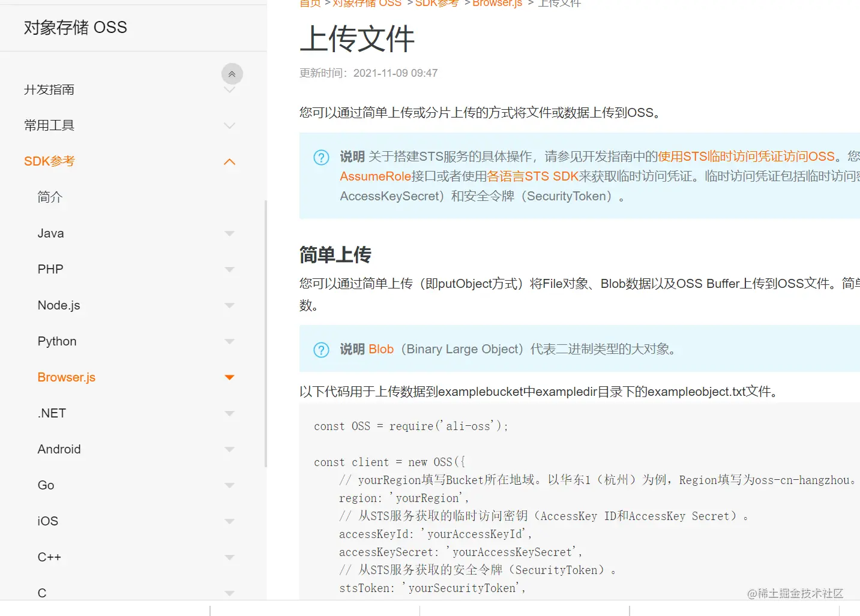Select .NET in the SDK list

coord(52,413)
